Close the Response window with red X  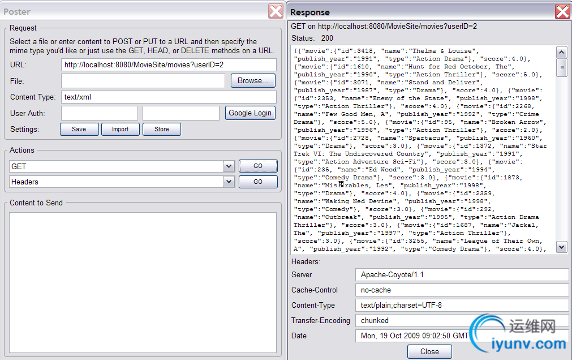point(562,12)
